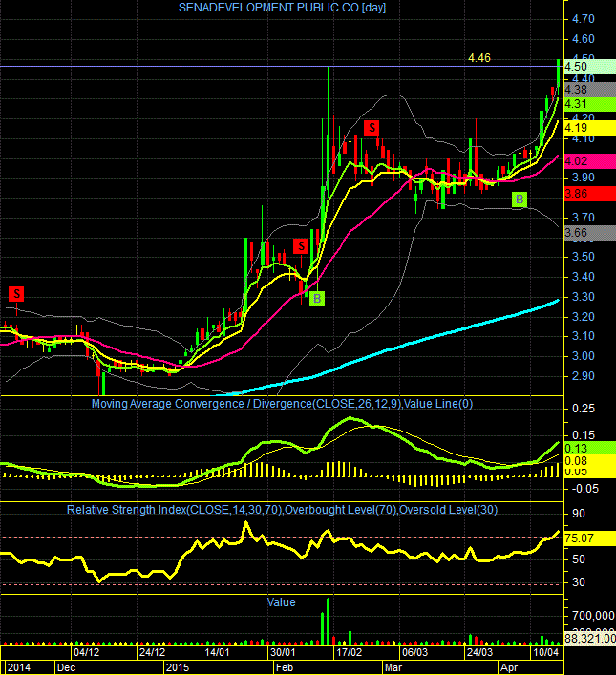Click the 3.30 price axis label

584,297
